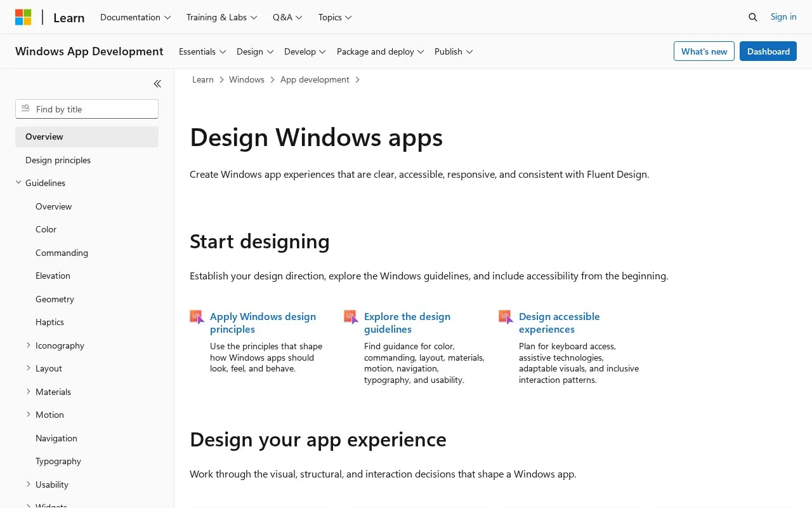Open Explore the design guidelines link
The image size is (812, 508).
[407, 323]
